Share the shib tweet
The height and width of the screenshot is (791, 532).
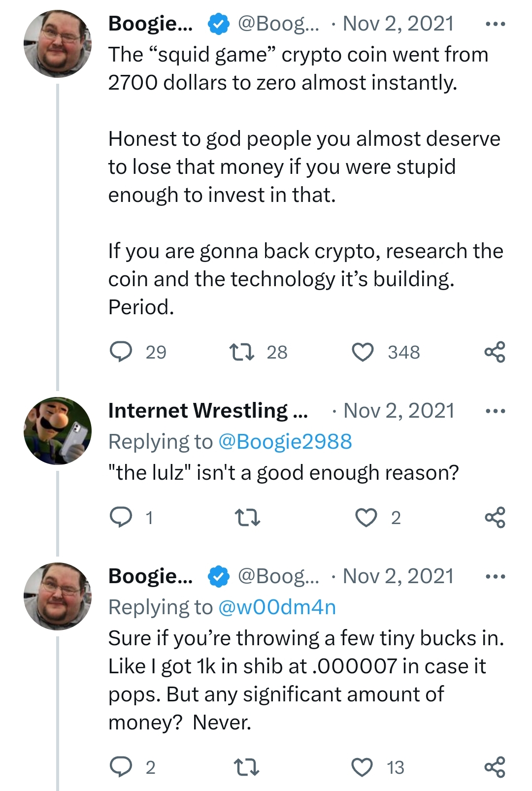click(495, 767)
